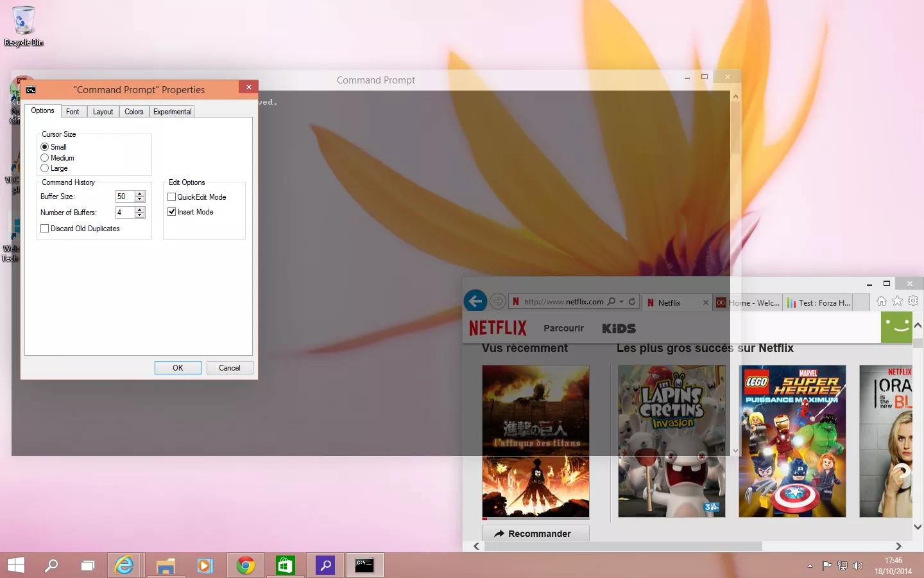Image resolution: width=924 pixels, height=578 pixels.
Task: Open the purple search app taskbar icon
Action: 325,565
